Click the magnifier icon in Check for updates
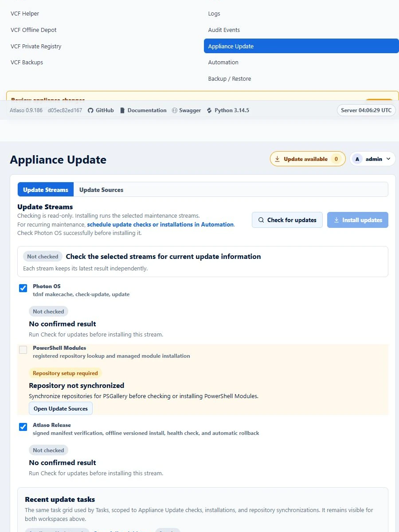Screen dimensions: 399x532 tap(261, 220)
